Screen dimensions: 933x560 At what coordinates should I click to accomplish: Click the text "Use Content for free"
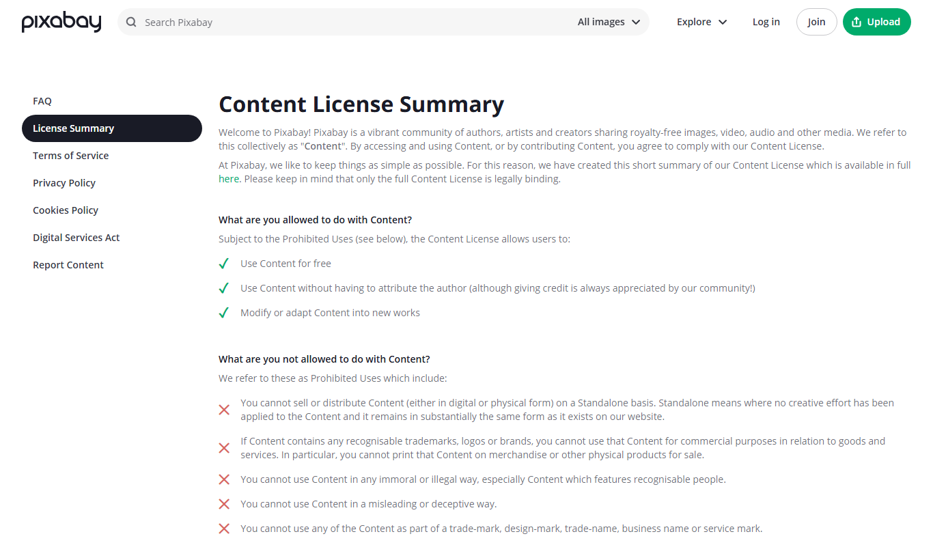tap(286, 264)
